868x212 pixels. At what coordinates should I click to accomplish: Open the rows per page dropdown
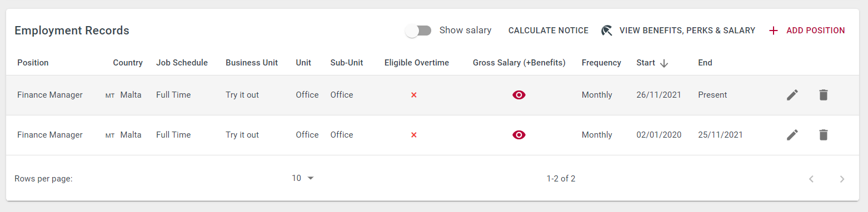[303, 178]
